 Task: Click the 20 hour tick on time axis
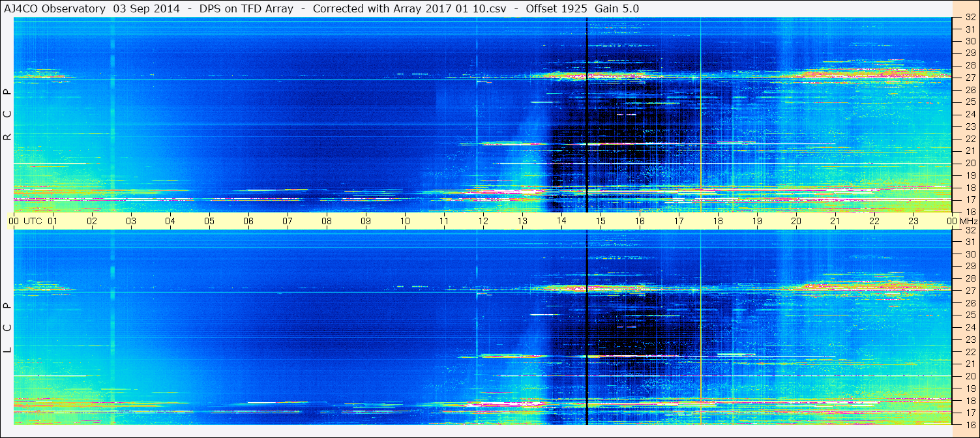coord(796,221)
